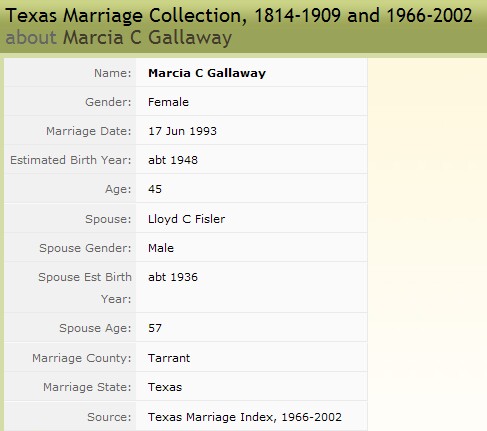The height and width of the screenshot is (431, 487).
Task: Click the Name field label
Action: (113, 73)
